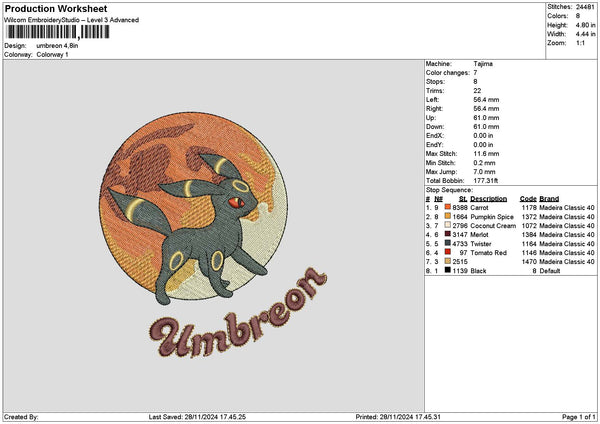This screenshot has height=424, width=600.
Task: Click the Stitches value 24481
Action: pos(585,7)
